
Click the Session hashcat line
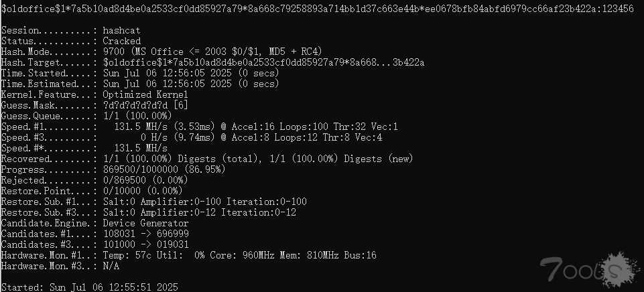tap(70, 30)
